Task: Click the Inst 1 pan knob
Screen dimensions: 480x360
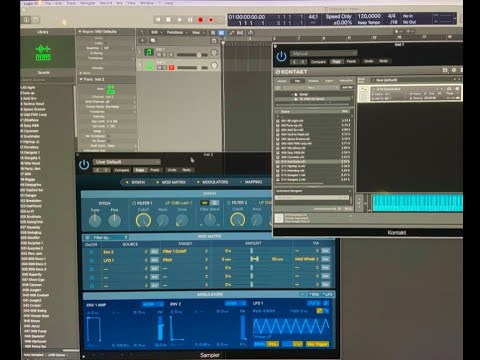Action: (x=214, y=53)
